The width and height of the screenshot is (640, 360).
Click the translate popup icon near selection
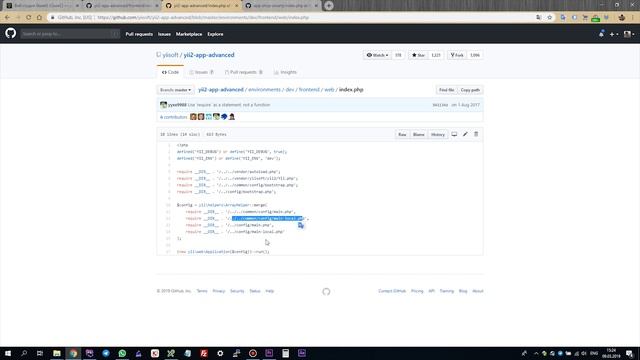coord(301,225)
